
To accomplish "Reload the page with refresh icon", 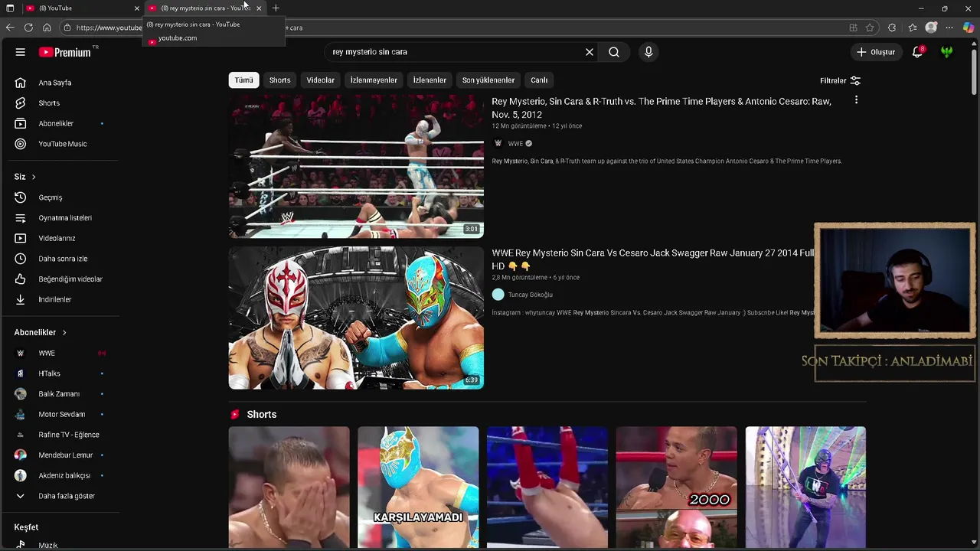I will click(28, 28).
